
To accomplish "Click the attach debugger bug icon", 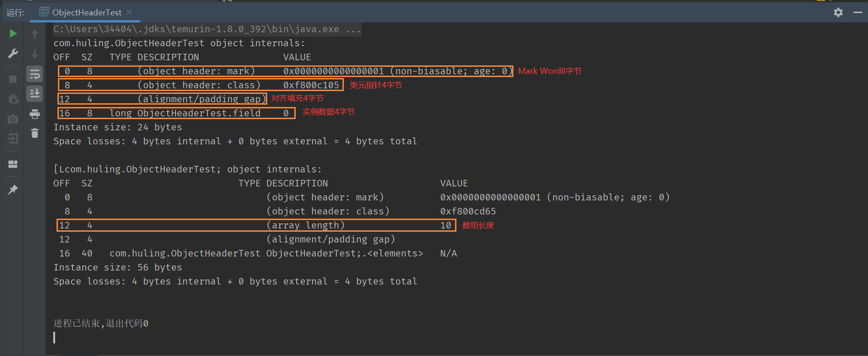I will [x=13, y=99].
